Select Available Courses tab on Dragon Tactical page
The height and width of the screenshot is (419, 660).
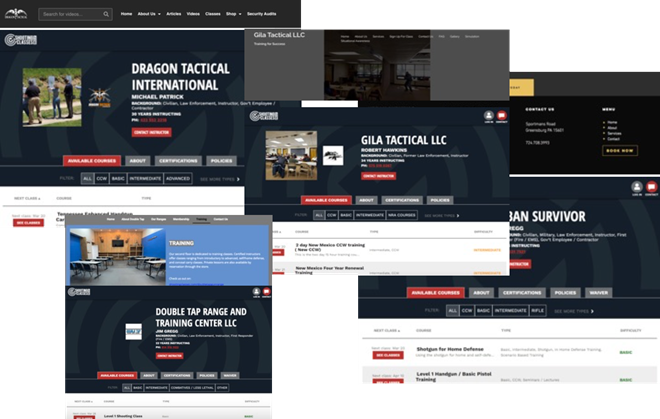coord(92,161)
